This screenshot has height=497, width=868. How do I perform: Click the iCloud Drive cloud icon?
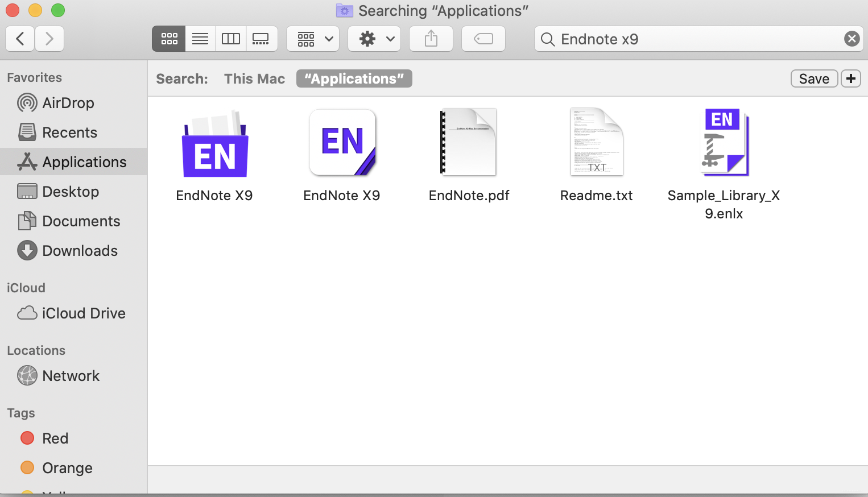coord(27,313)
